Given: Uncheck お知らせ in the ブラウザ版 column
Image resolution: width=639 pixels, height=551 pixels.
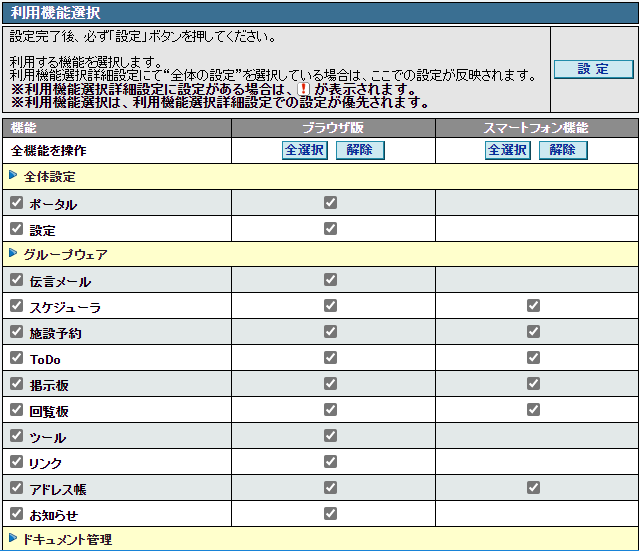Looking at the screenshot, I should click(x=331, y=514).
